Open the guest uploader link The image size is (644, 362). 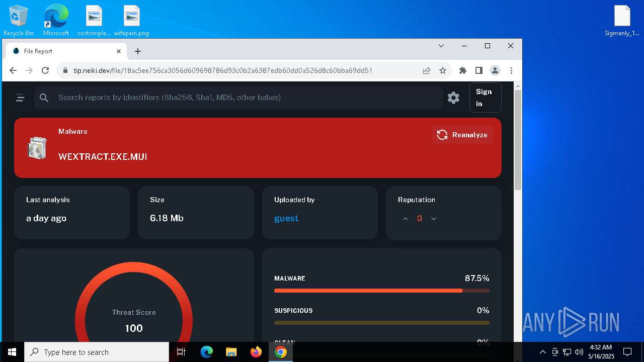(286, 218)
